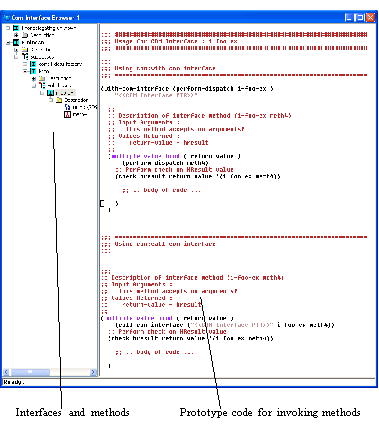
Task: Select the meth4 method tree item
Action: (x=80, y=115)
